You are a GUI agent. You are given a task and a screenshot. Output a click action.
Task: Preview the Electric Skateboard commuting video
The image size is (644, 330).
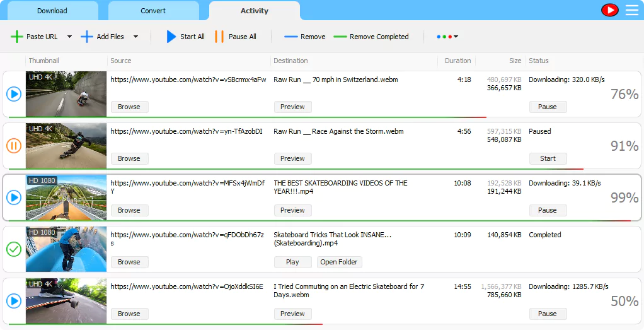293,314
